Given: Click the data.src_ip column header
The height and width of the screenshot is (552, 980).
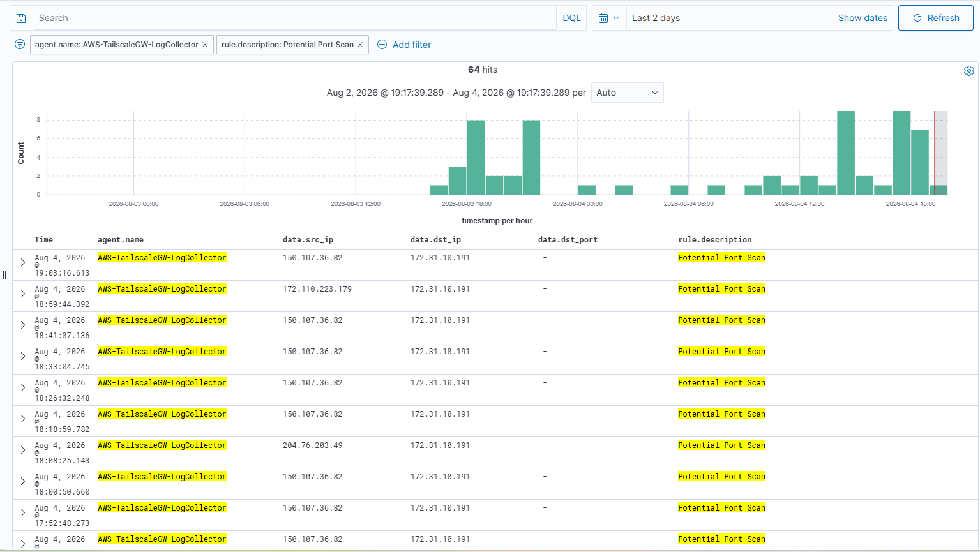Looking at the screenshot, I should [x=308, y=240].
